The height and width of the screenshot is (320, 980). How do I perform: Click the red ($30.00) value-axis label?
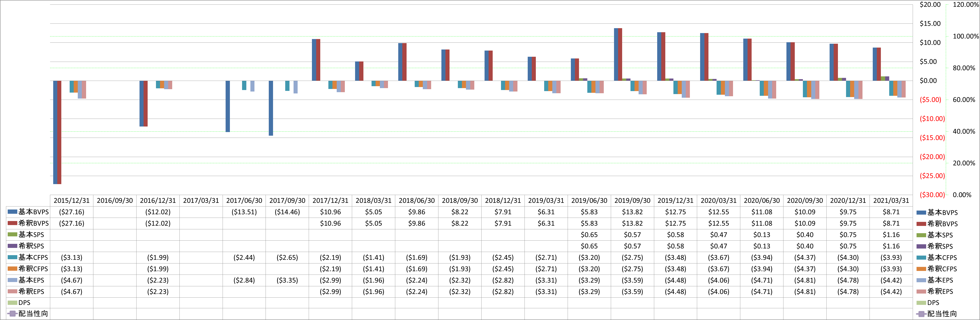[x=932, y=195]
